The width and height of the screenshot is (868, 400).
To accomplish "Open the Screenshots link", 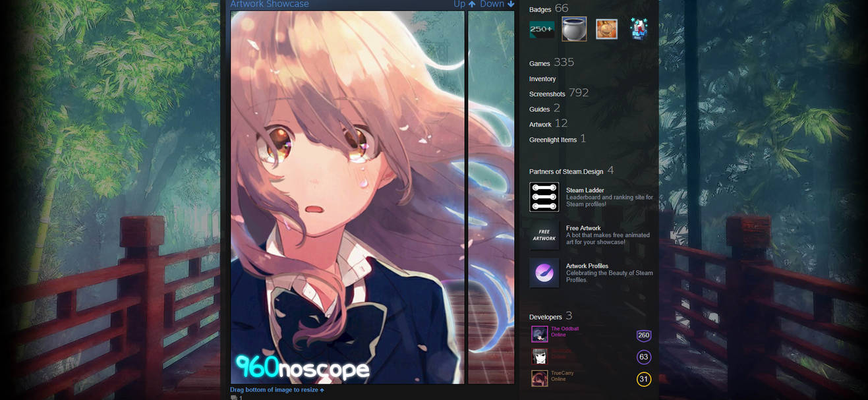I will click(x=547, y=94).
